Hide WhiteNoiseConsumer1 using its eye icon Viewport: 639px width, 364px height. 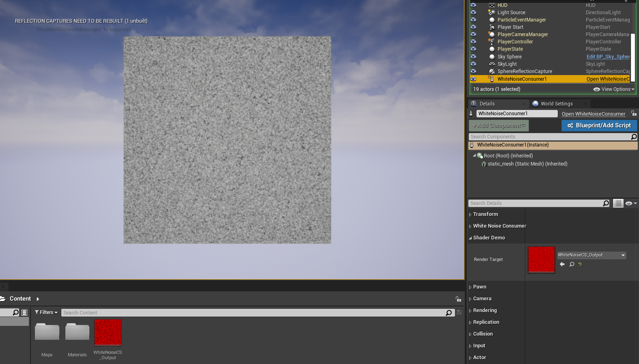pos(473,78)
